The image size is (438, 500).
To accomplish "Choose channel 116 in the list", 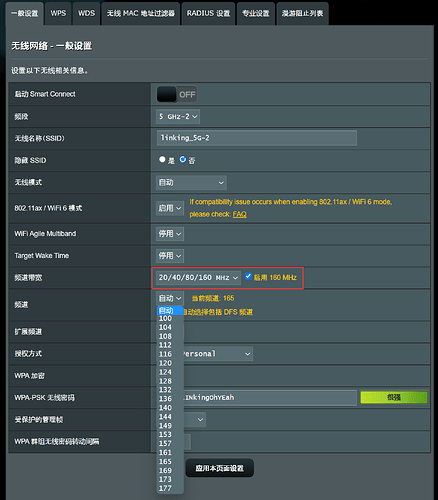I will [x=170, y=354].
